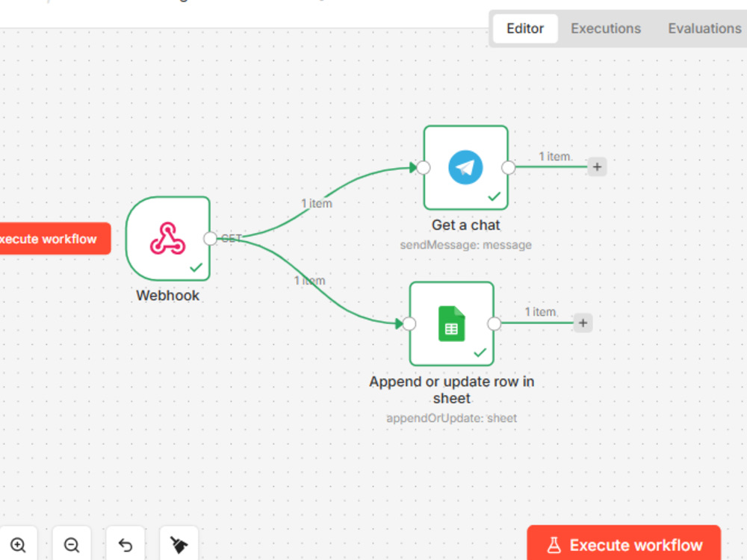Click the Google Sheets node input connector
This screenshot has width=747, height=560.
tap(409, 324)
